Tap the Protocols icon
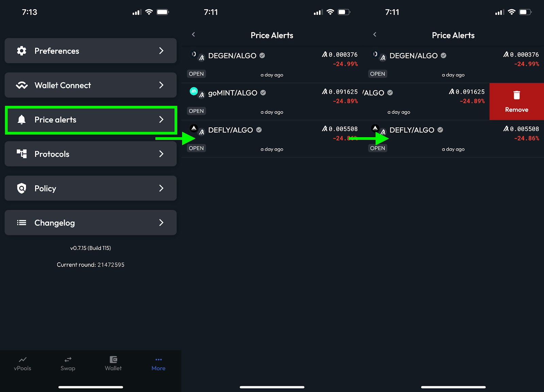 [x=22, y=154]
